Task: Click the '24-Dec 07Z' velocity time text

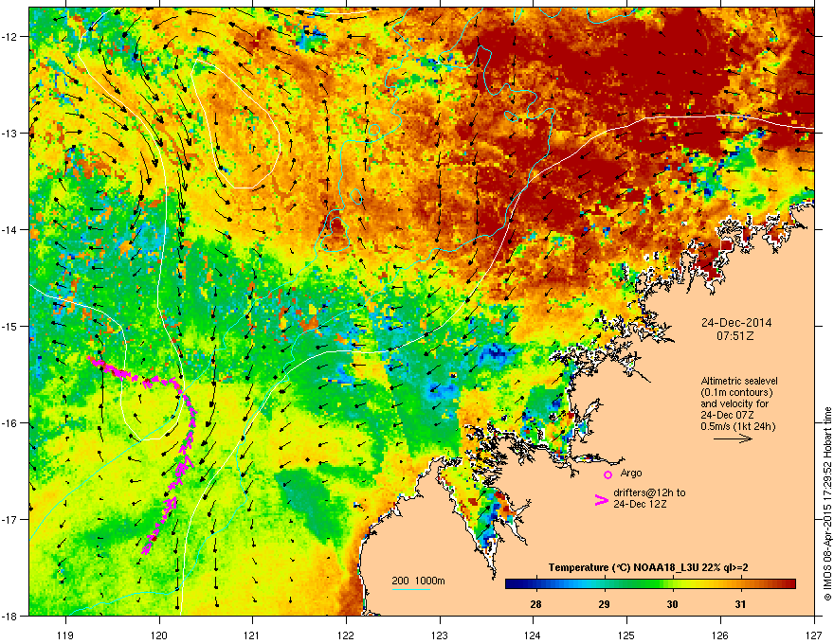Action: coord(727,415)
